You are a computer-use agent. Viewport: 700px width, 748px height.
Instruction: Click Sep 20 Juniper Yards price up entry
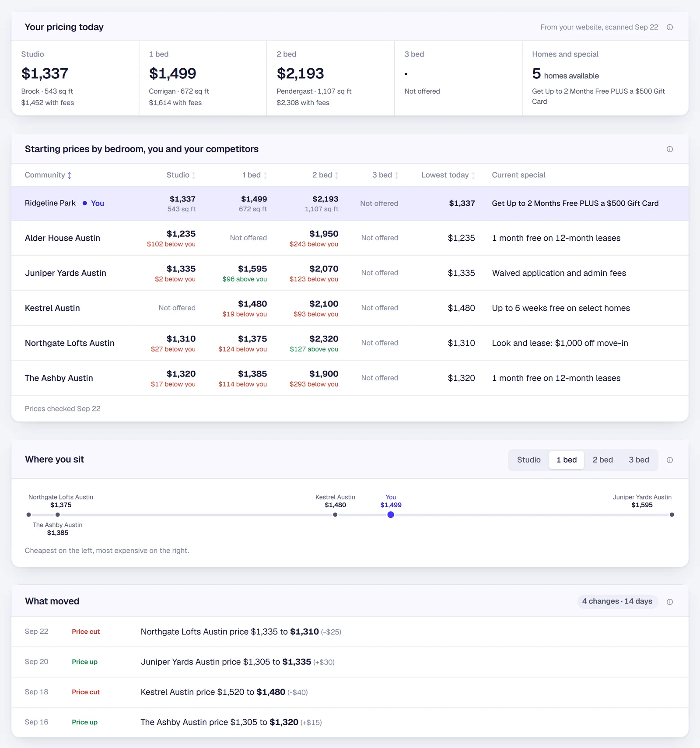click(350, 662)
